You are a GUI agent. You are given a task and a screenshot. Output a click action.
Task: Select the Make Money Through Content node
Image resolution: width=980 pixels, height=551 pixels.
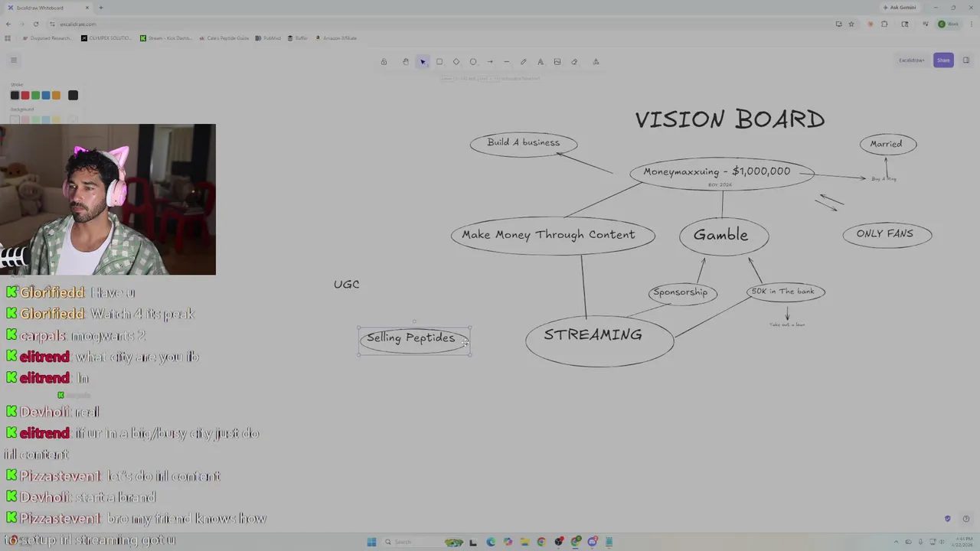pos(553,235)
